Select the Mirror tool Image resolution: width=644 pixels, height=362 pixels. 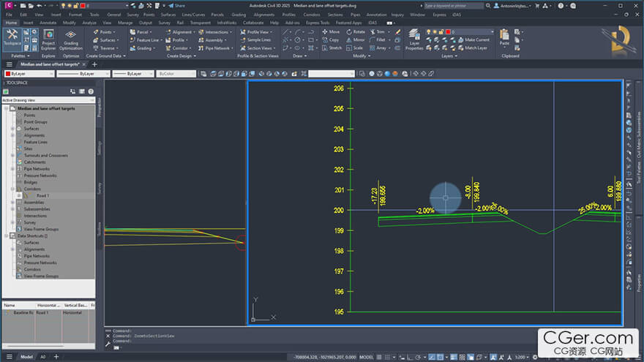pos(355,39)
